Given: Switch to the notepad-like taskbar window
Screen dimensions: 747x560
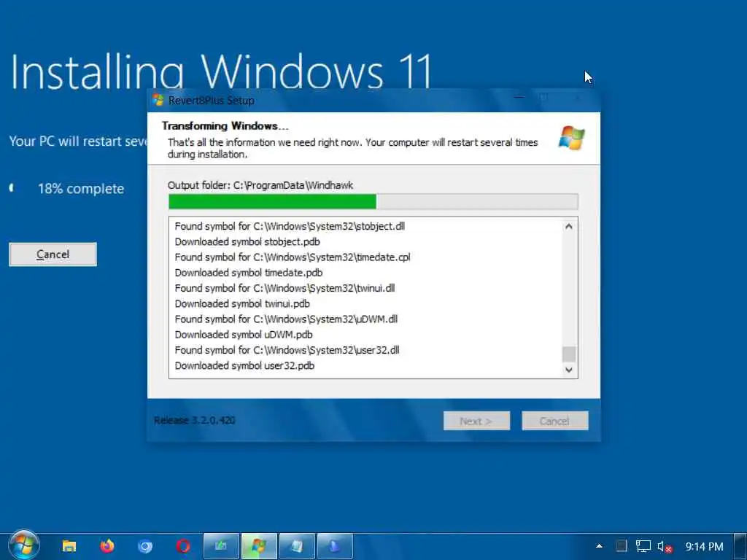Looking at the screenshot, I should (298, 546).
